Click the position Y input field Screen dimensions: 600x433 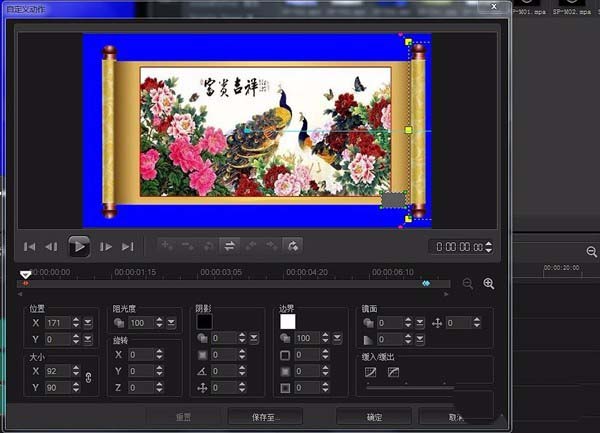click(58, 339)
